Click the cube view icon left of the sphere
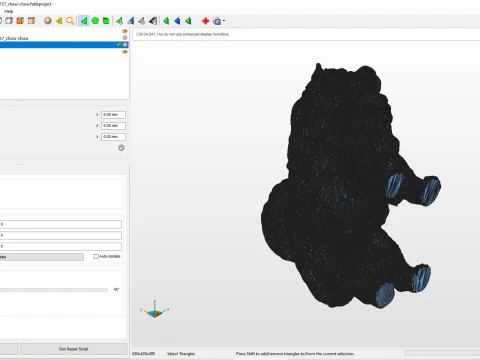 31,21
